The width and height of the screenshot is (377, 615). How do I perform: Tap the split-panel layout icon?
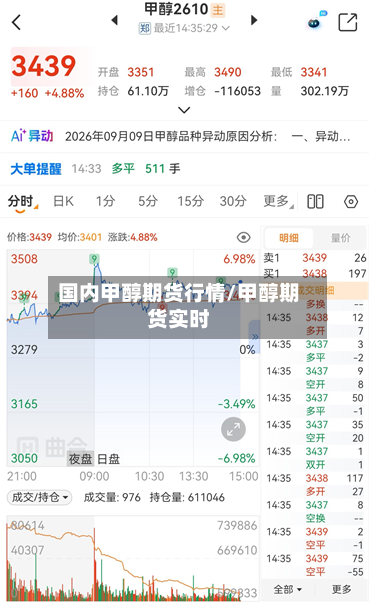(x=315, y=202)
